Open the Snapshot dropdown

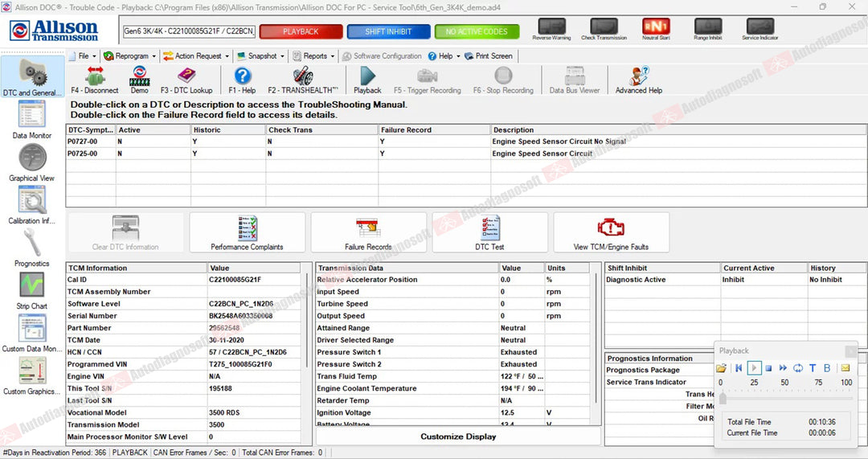[260, 56]
